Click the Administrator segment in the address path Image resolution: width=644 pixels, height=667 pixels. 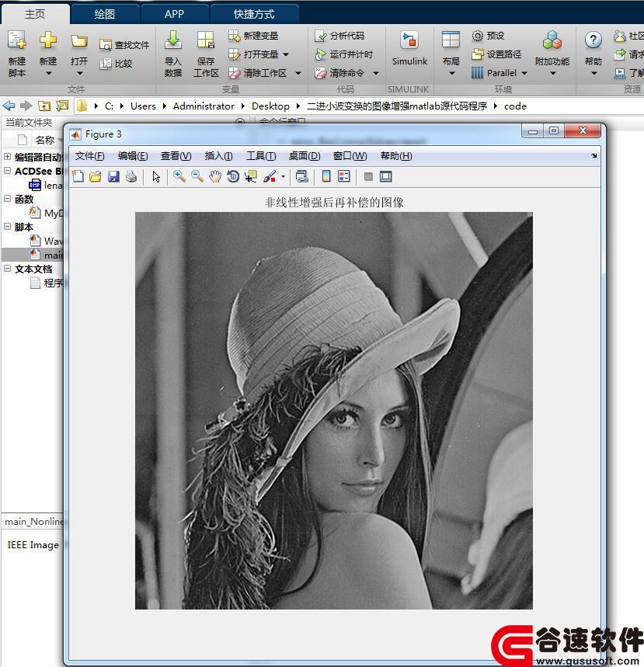204,106
